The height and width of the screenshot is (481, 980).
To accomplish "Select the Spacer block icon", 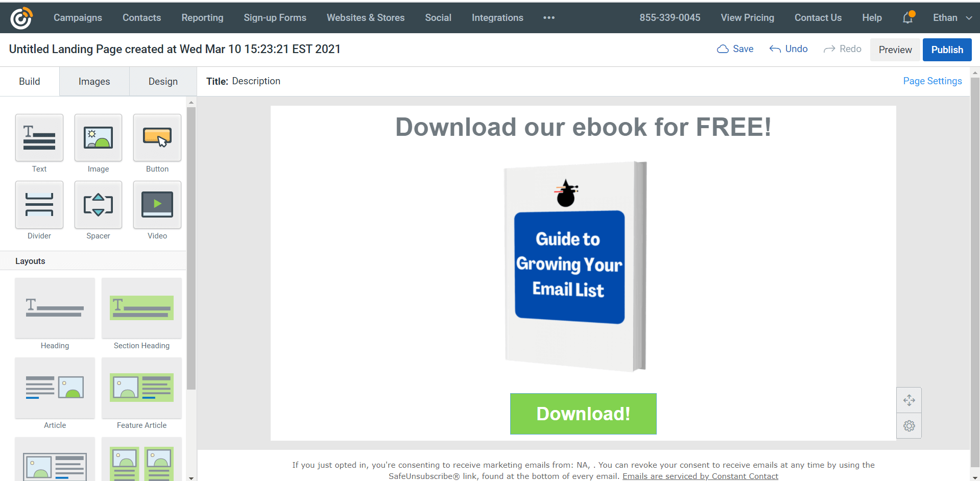I will tap(98, 205).
